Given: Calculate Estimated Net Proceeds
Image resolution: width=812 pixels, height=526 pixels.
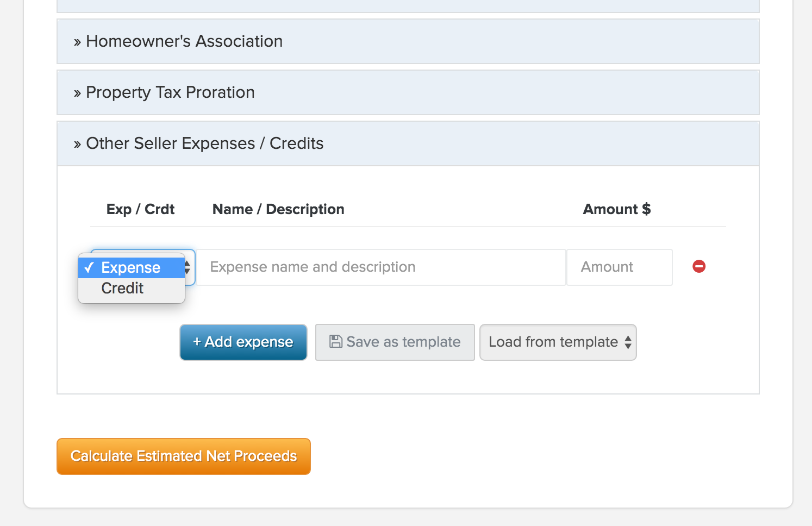Looking at the screenshot, I should (x=184, y=456).
